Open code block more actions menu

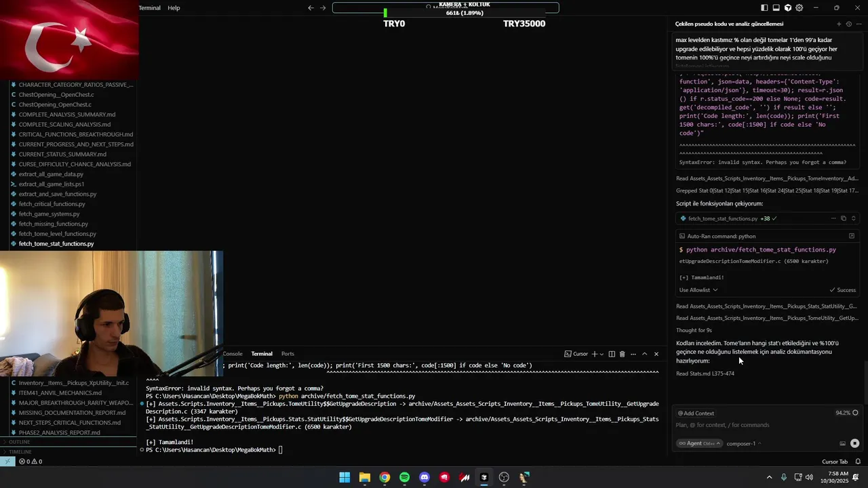pyautogui.click(x=833, y=218)
